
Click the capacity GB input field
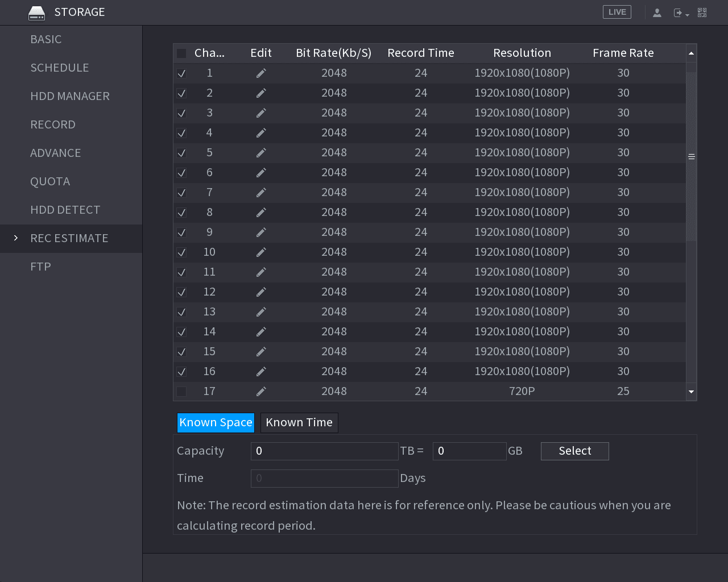pyautogui.click(x=470, y=451)
